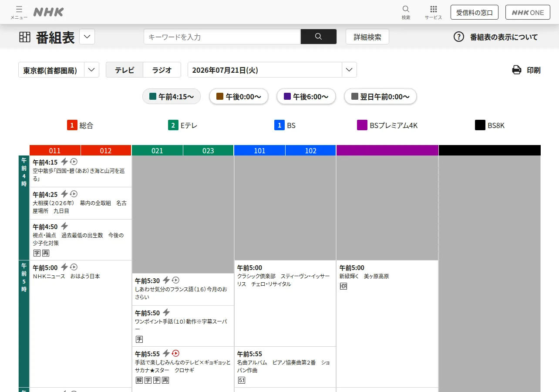Select sub-channel 011 header

[55, 151]
